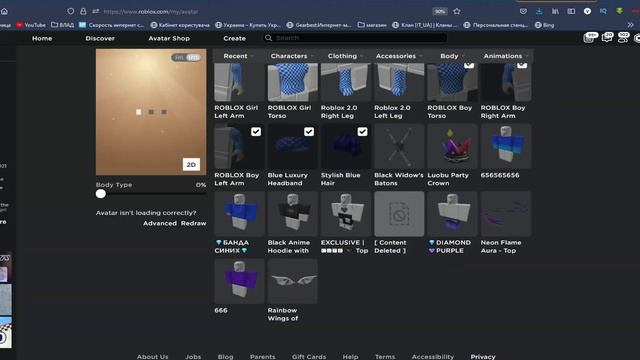Bookmark this page with the star icon
The height and width of the screenshot is (360, 640).
(x=457, y=11)
